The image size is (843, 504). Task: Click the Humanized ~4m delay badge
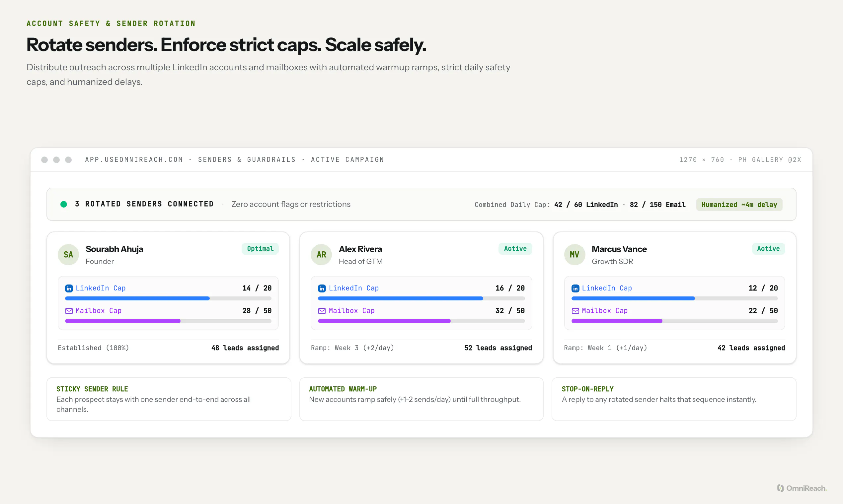pyautogui.click(x=739, y=205)
